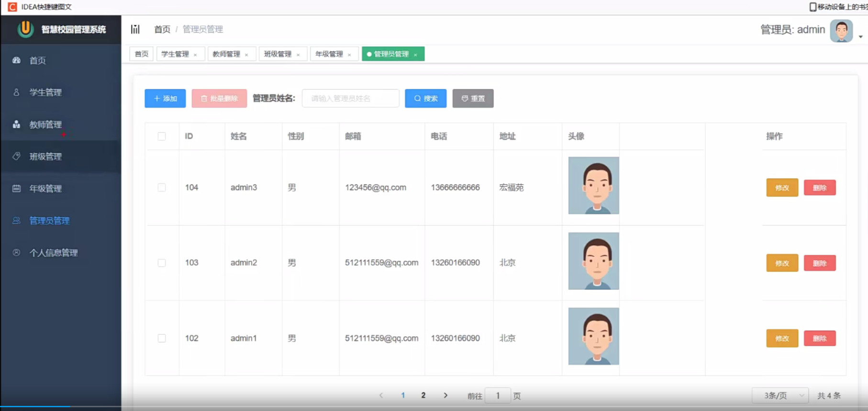This screenshot has height=411, width=868.
Task: Click the 首页 dashboard icon in sidebar
Action: point(16,60)
